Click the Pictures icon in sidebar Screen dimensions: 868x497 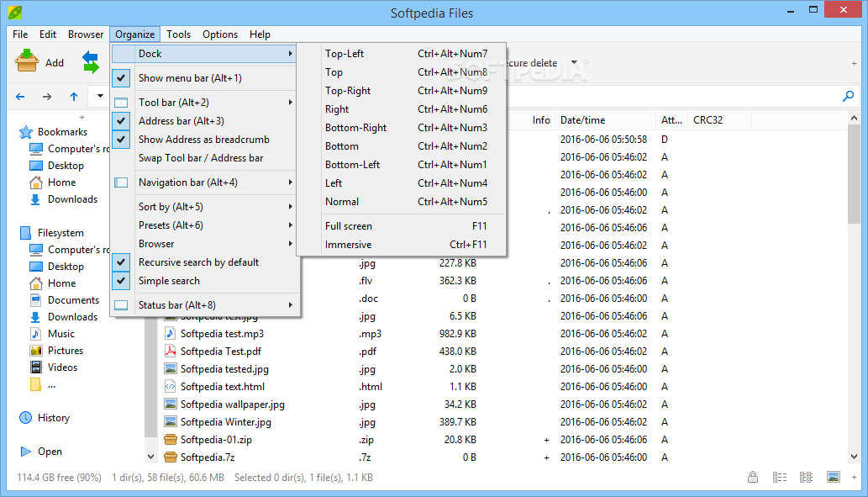click(36, 351)
